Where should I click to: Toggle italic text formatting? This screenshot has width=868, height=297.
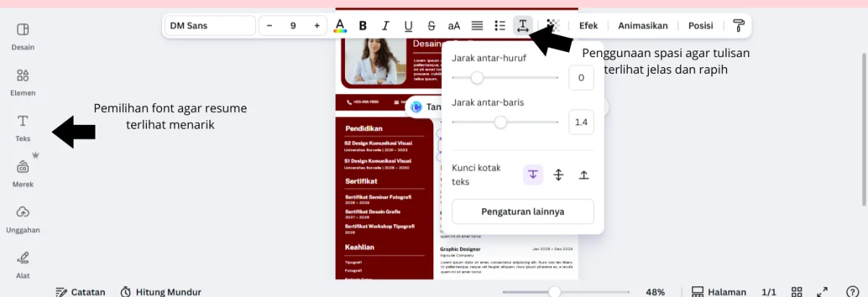386,26
